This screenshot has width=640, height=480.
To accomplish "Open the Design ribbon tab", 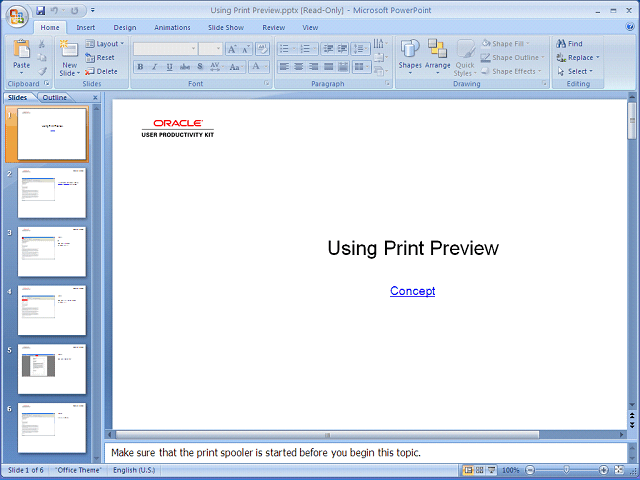I will (125, 27).
